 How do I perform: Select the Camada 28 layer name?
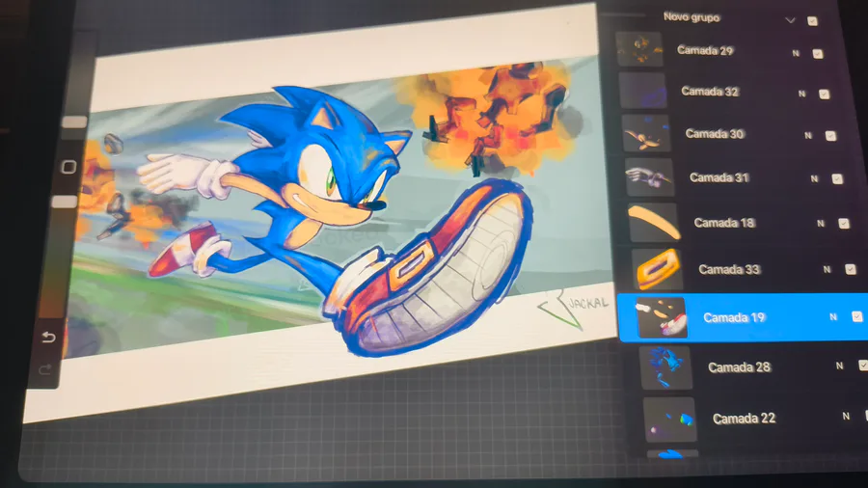pos(739,367)
